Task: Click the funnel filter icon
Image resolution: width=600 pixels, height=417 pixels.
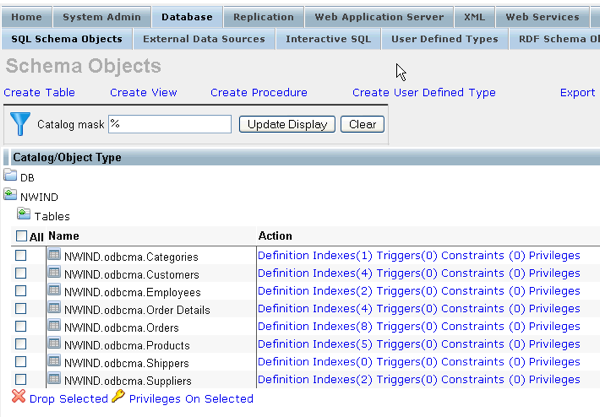Action: click(20, 123)
